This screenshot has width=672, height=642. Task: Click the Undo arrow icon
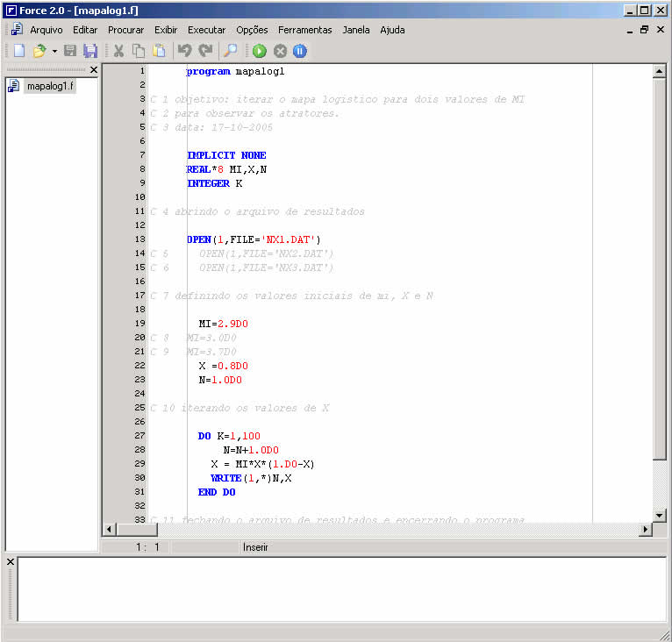[185, 51]
